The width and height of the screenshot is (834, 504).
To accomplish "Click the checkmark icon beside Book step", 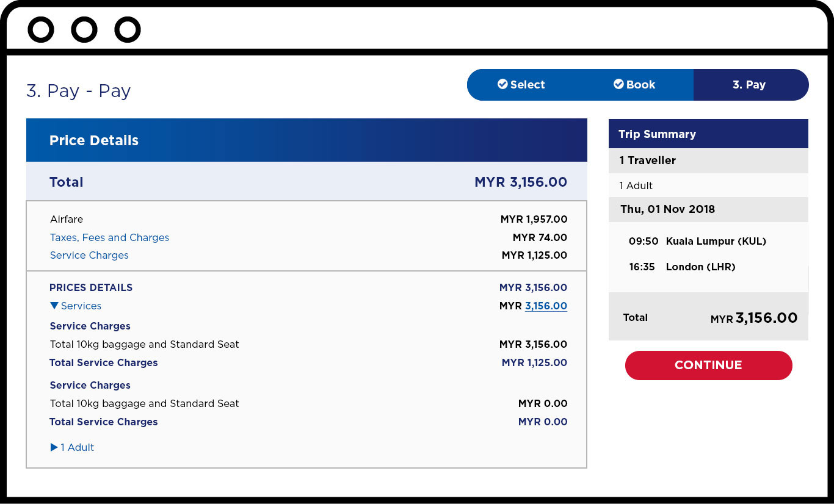I will click(x=618, y=84).
